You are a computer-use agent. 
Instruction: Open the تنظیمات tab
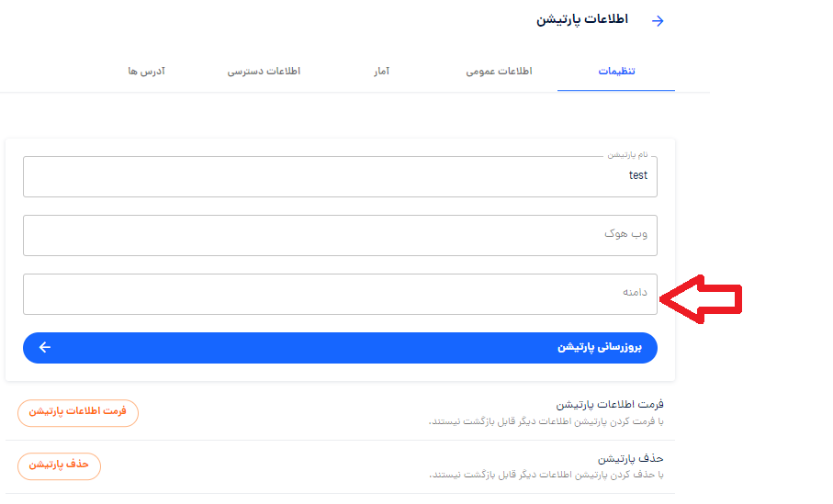(616, 72)
